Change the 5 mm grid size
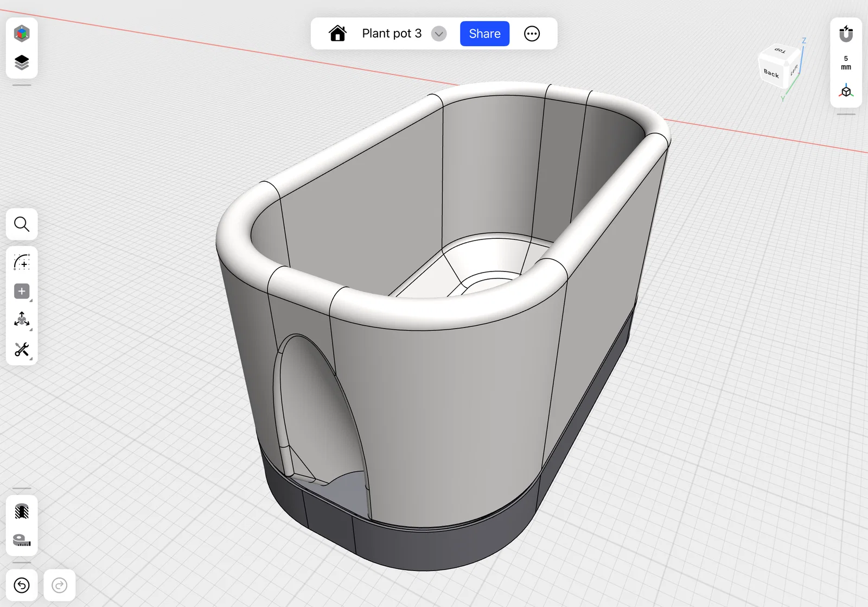Screen dimensions: 868x607 846,63
